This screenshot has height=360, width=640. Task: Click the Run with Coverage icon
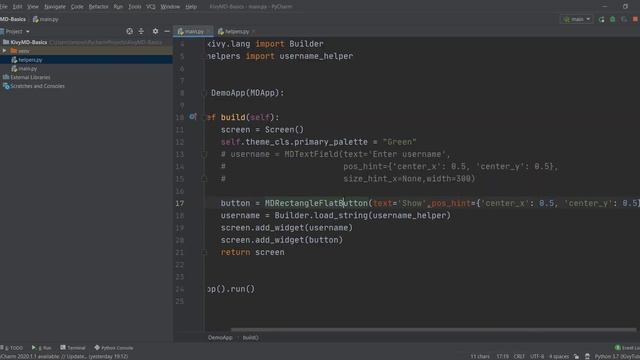[624, 19]
